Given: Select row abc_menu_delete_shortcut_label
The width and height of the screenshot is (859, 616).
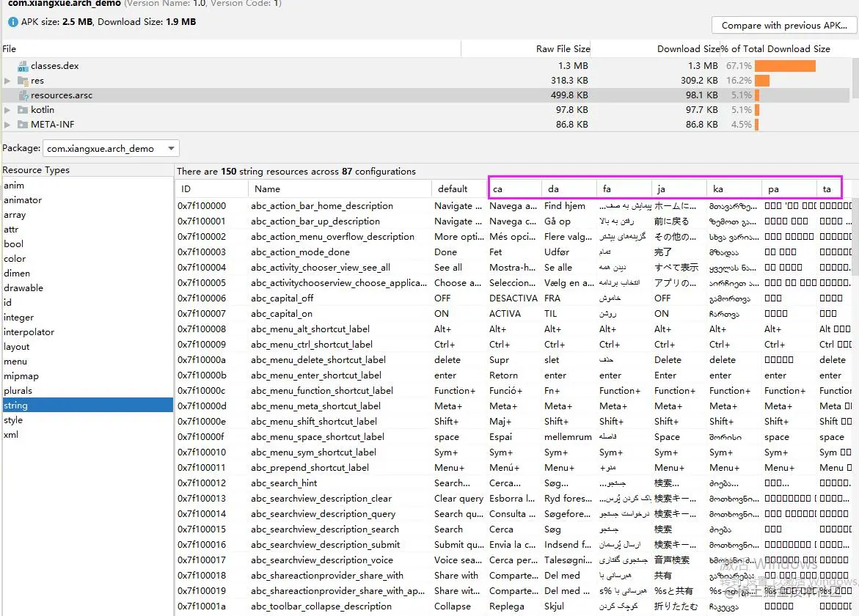Looking at the screenshot, I should [514, 360].
